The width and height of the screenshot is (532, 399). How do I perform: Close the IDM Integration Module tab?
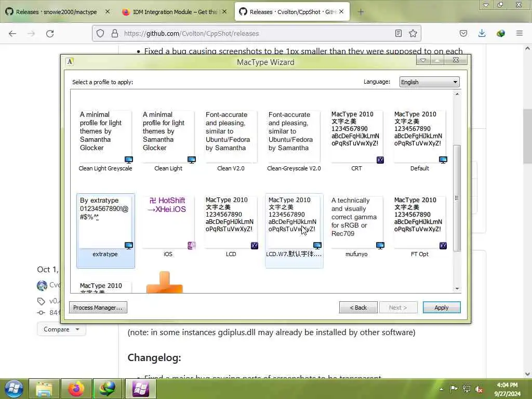pos(224,12)
